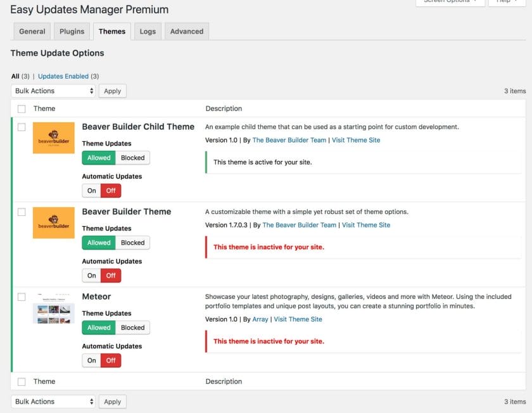Image resolution: width=532 pixels, height=413 pixels.
Task: Open the Logs tab
Action: pyautogui.click(x=148, y=32)
